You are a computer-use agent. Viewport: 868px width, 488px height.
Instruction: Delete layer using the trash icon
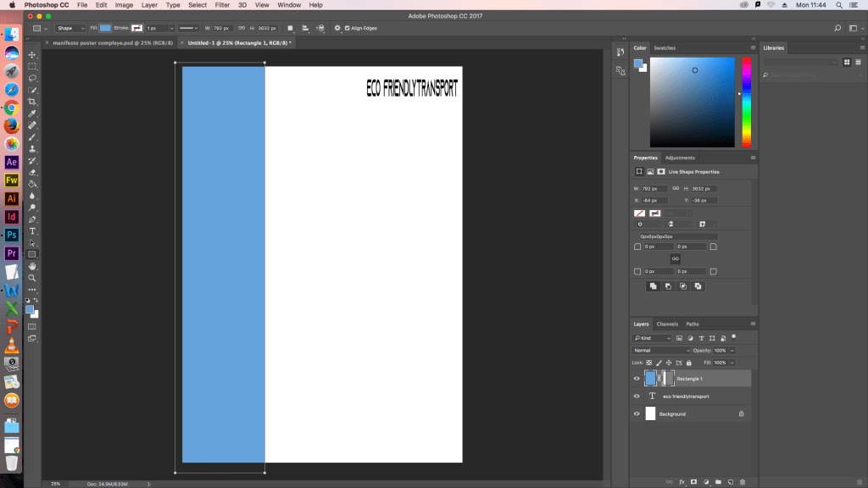point(743,482)
